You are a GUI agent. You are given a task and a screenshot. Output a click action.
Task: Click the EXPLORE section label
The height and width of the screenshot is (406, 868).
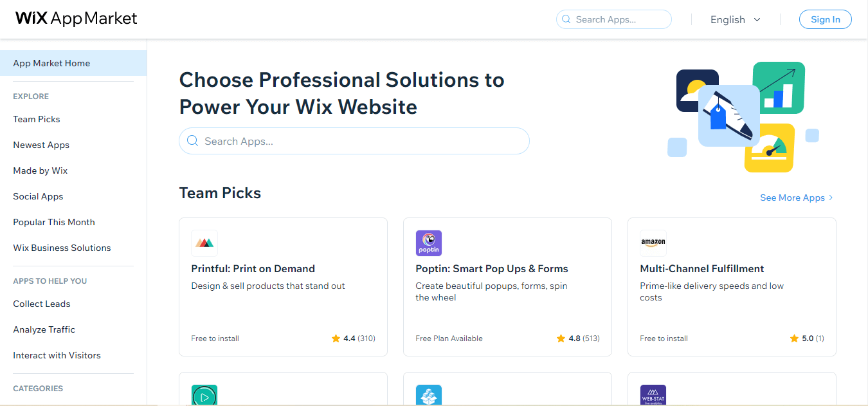click(x=31, y=97)
